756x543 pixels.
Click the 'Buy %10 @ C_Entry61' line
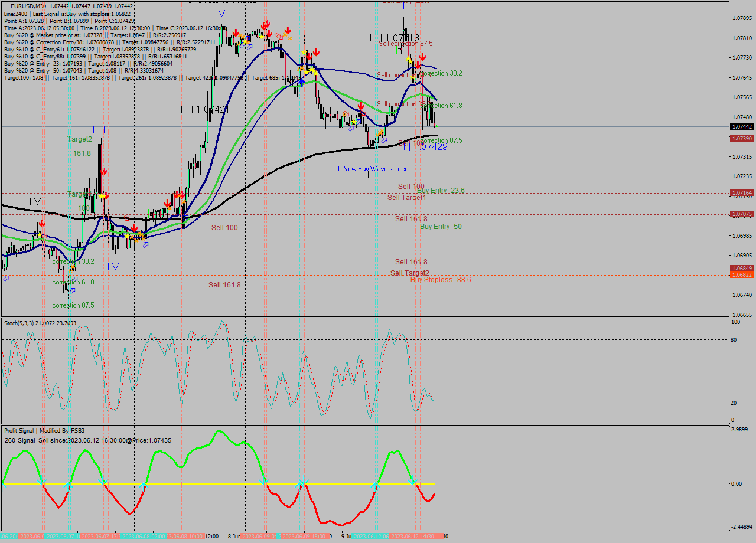(100, 49)
